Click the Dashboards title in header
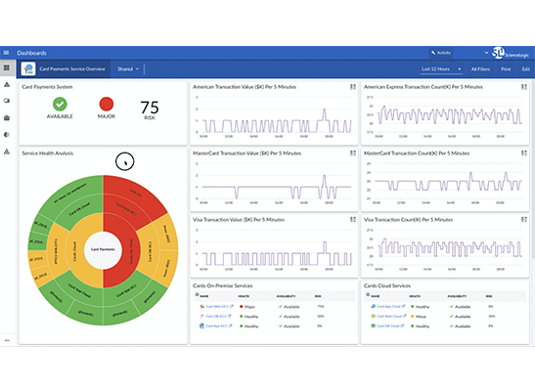Screen dimensions: 535x392 31,53
